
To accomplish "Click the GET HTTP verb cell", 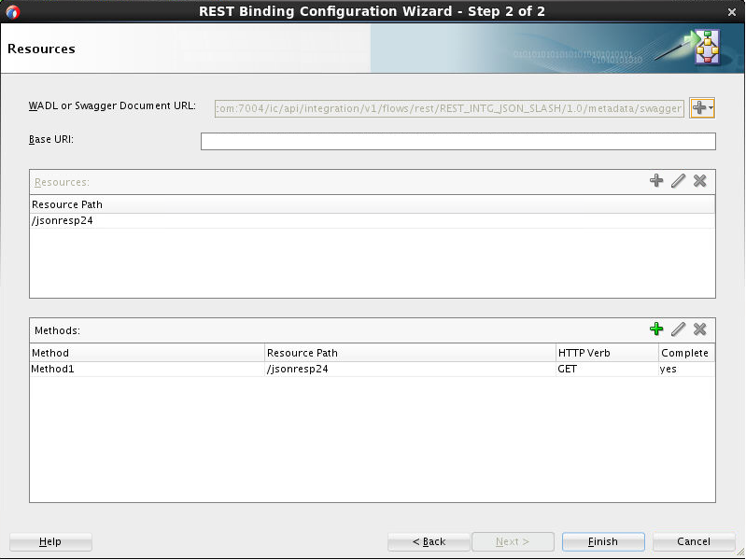I will (607, 370).
